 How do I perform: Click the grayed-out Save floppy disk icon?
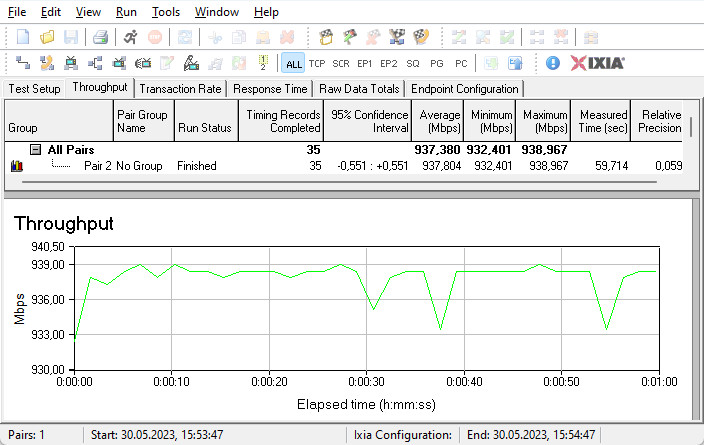click(71, 37)
